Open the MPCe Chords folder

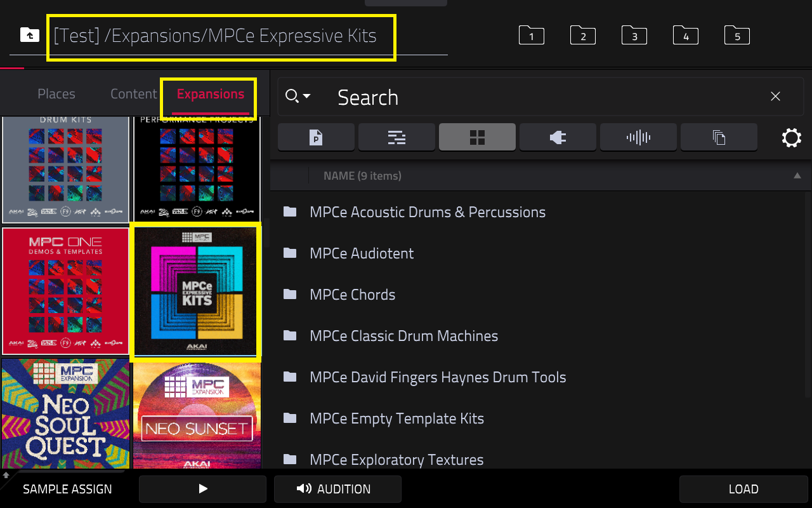(x=539, y=295)
